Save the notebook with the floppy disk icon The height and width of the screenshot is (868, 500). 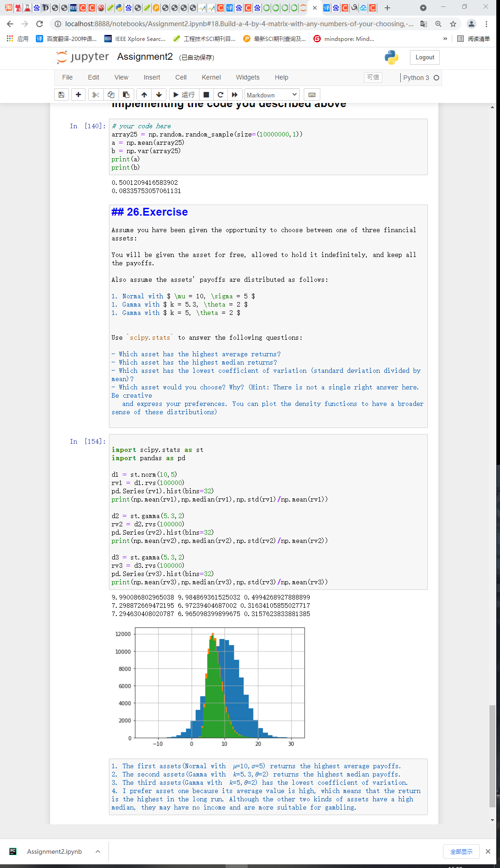click(x=61, y=95)
